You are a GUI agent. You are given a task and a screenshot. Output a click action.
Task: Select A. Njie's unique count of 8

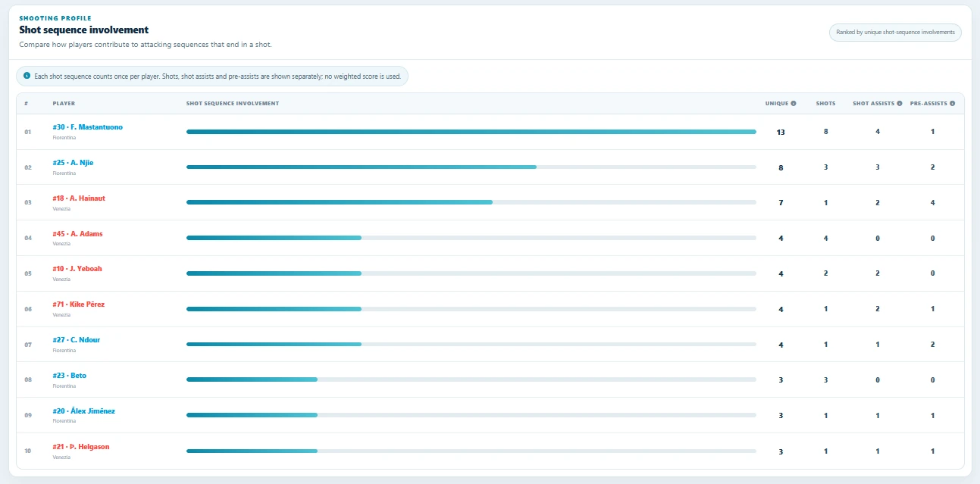781,167
